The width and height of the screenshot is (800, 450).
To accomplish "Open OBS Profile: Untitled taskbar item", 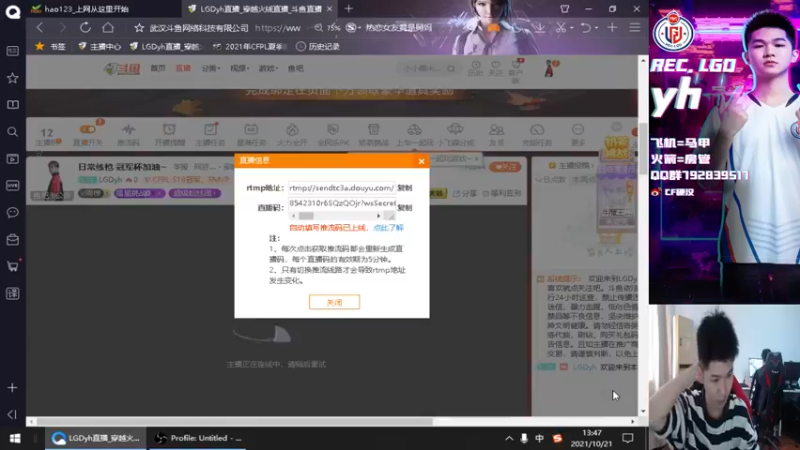I will coord(198,438).
